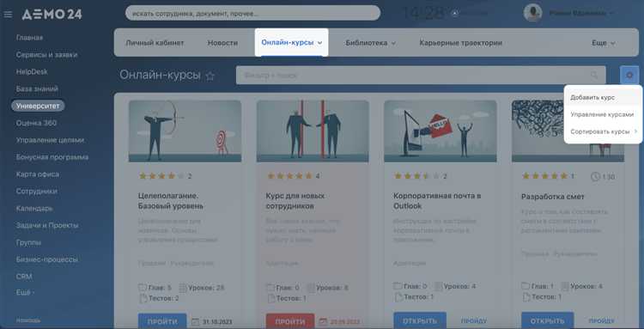This screenshot has width=644, height=329.
Task: Click lessons icon on Корпоративная почта card
Action: tap(438, 286)
